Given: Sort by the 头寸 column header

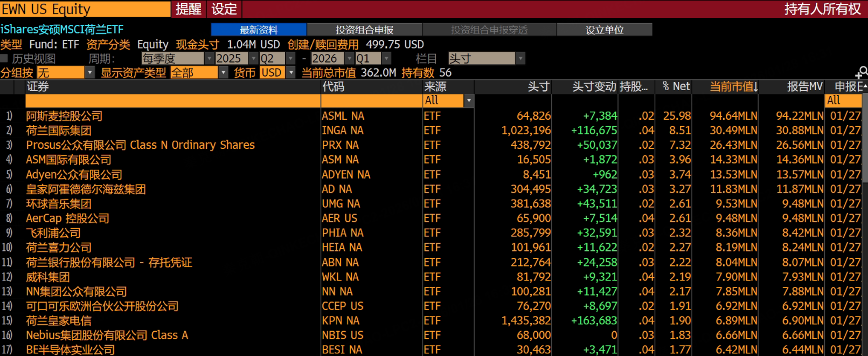Looking at the screenshot, I should (513, 87).
